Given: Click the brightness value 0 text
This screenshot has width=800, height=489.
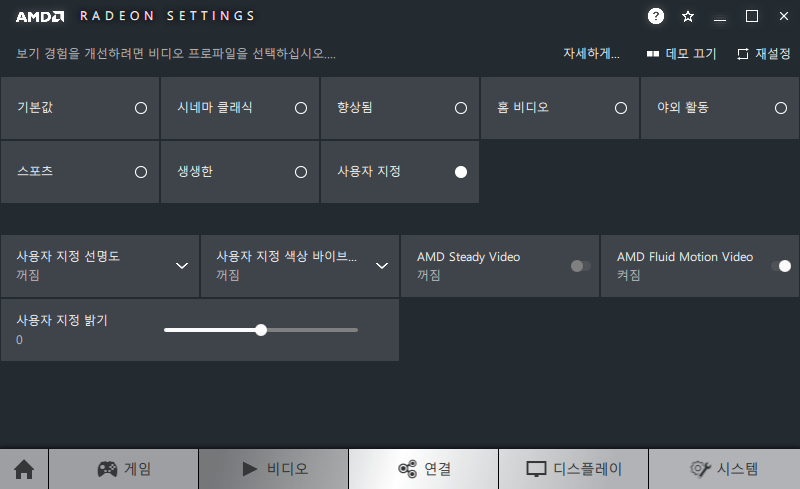Looking at the screenshot, I should tap(19, 340).
